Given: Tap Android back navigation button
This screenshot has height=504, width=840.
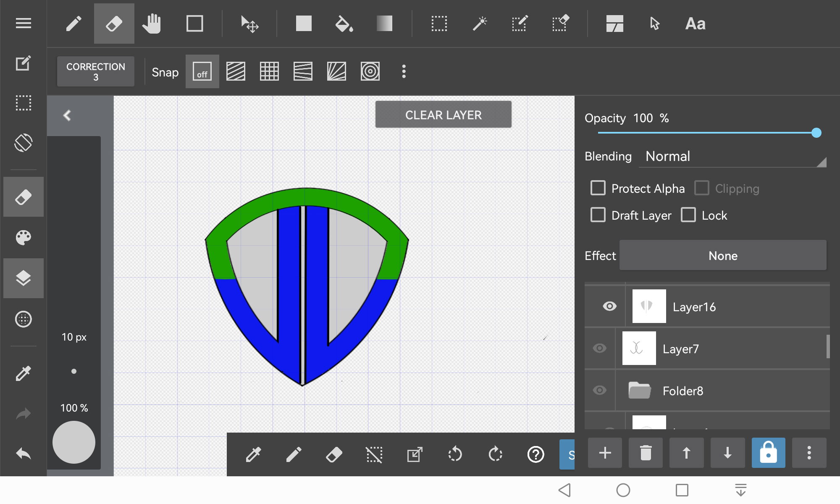Looking at the screenshot, I should [x=564, y=490].
